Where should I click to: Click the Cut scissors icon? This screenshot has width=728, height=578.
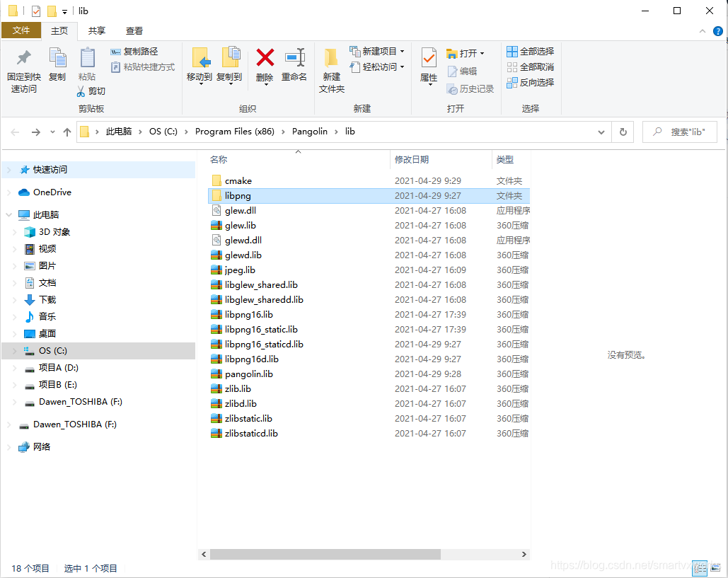coord(81,91)
